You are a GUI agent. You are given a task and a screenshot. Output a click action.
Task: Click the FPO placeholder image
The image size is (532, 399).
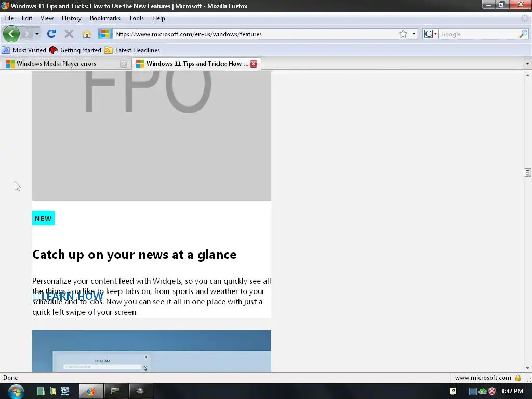pos(152,136)
